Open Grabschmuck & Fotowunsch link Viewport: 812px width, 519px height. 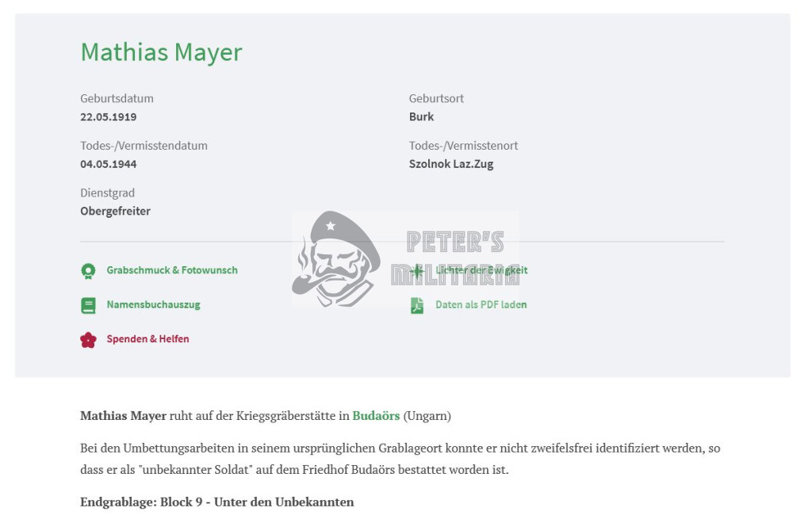pyautogui.click(x=172, y=270)
